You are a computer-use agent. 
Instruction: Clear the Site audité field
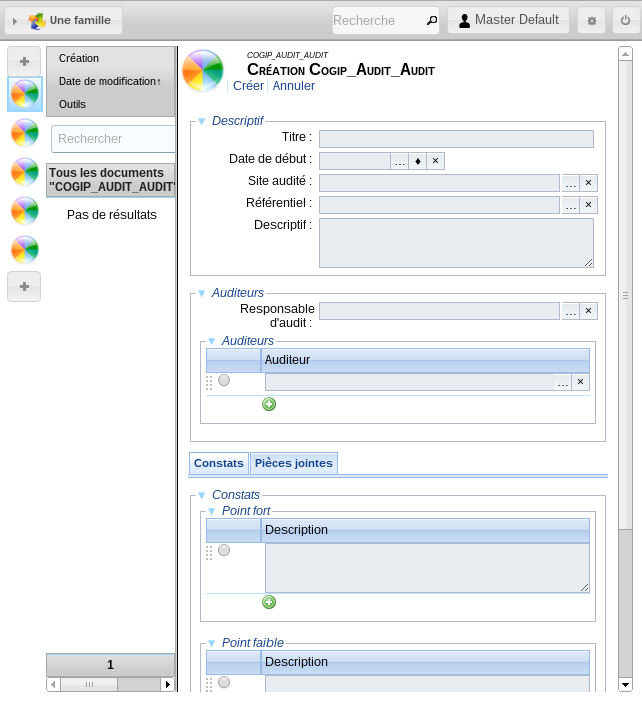click(588, 183)
